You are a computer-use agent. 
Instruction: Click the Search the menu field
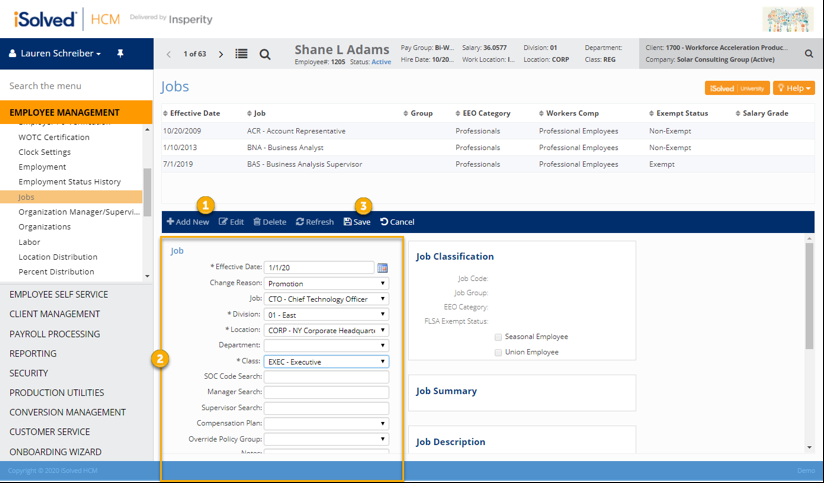pos(76,86)
